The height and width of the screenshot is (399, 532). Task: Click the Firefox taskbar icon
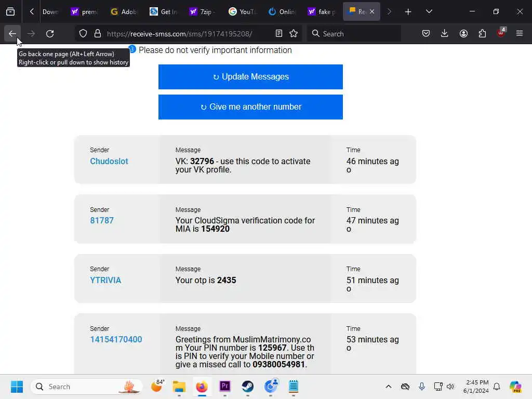pyautogui.click(x=202, y=387)
